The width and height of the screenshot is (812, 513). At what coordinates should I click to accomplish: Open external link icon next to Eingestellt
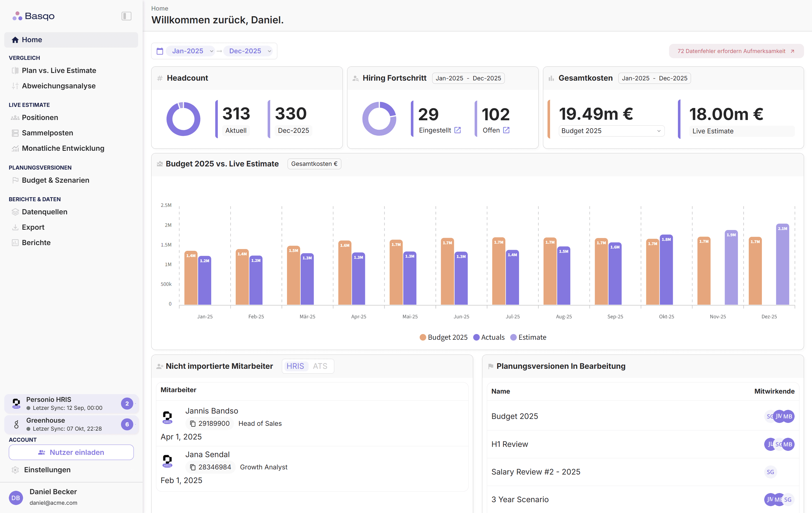pos(457,130)
